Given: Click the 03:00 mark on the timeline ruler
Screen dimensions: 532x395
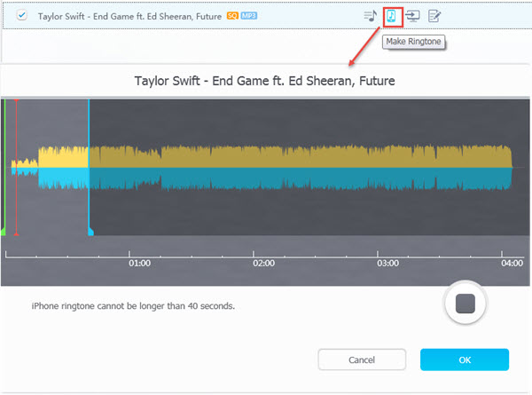Looking at the screenshot, I should [x=387, y=264].
